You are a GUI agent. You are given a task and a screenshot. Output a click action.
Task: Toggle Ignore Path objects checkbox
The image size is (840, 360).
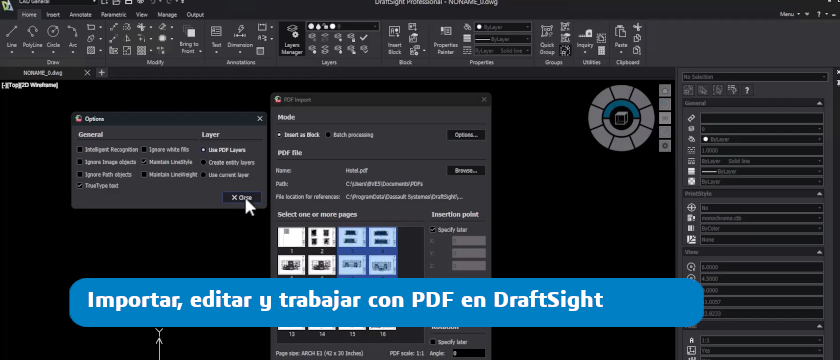point(80,175)
